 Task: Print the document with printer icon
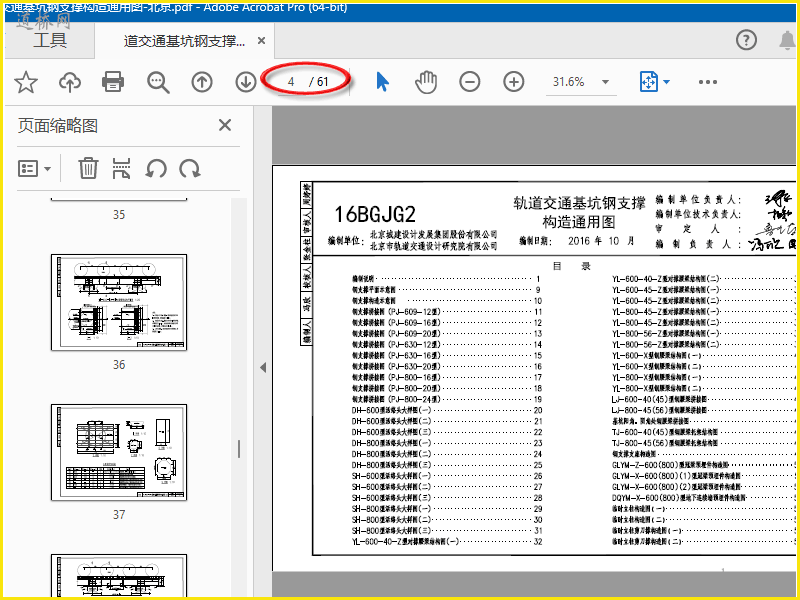click(x=113, y=82)
